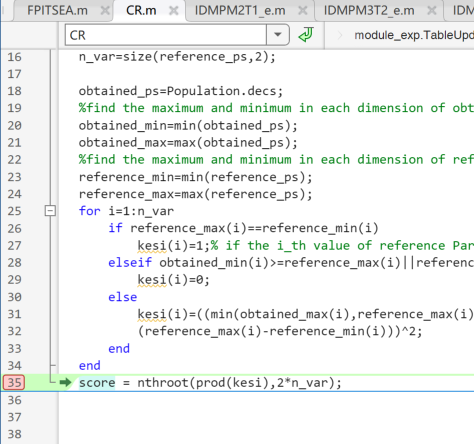474x444 pixels.
Task: Click line number 18 in the gutter
Action: click(14, 91)
